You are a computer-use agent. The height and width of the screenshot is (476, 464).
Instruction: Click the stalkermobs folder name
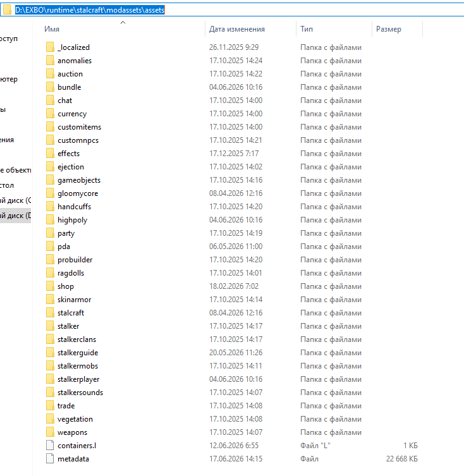(78, 366)
